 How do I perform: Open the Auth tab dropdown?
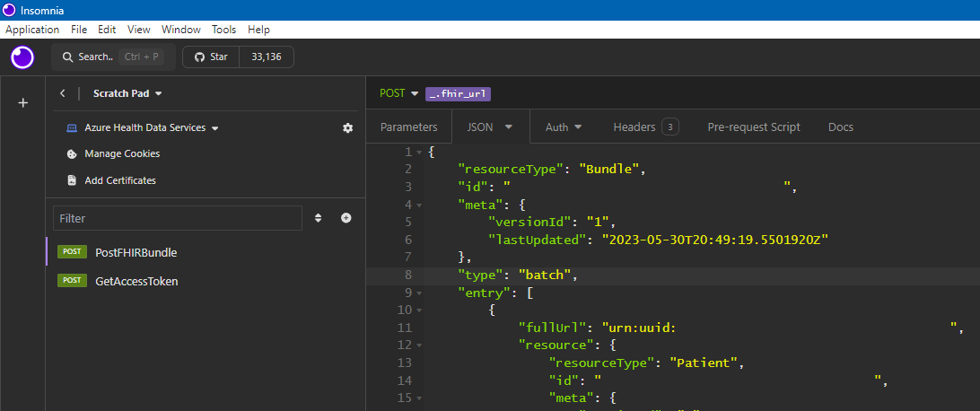tap(563, 127)
